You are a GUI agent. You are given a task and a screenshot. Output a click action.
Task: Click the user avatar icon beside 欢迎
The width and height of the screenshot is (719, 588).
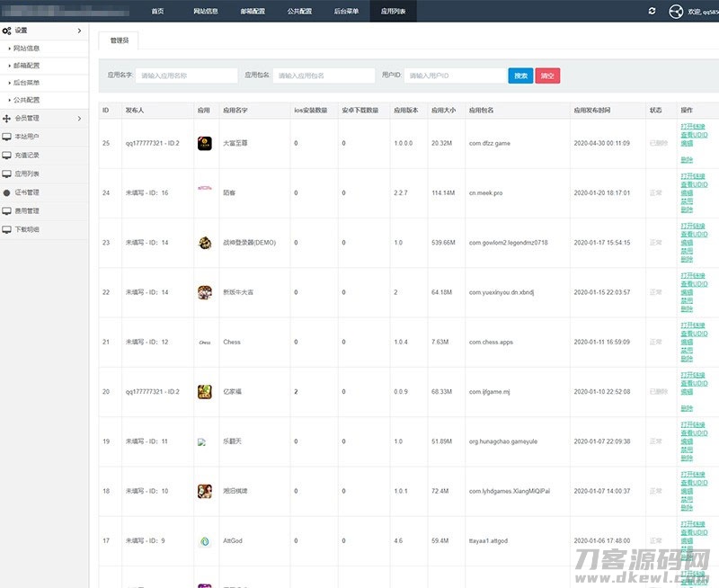click(677, 11)
